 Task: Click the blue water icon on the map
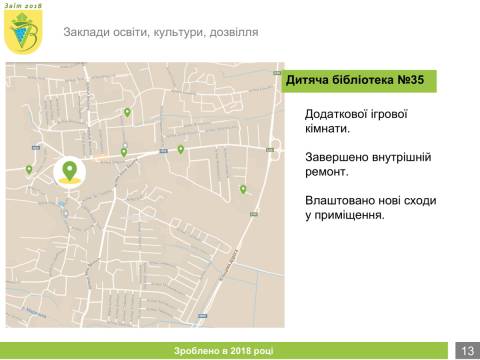tap(61, 203)
